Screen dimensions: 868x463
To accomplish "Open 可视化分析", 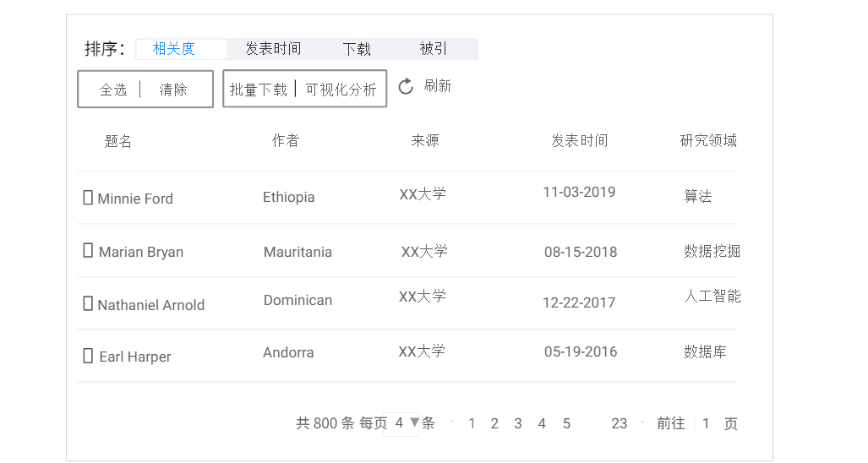I will click(x=341, y=90).
